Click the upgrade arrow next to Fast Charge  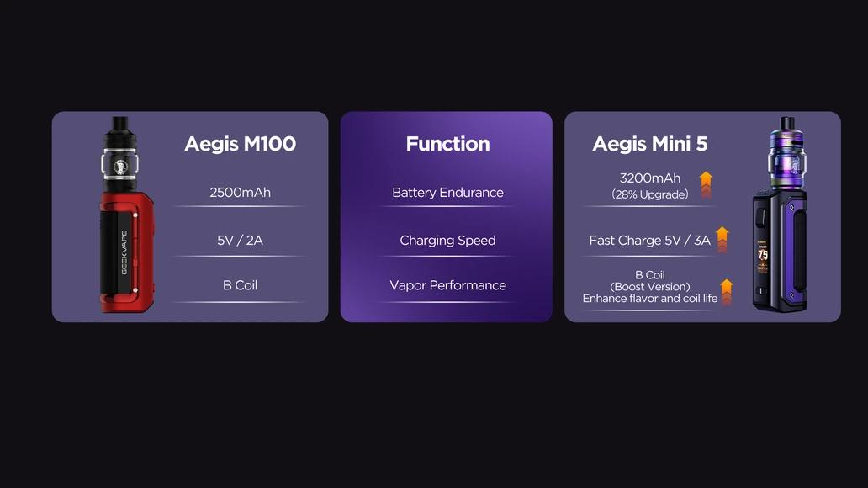tap(722, 240)
